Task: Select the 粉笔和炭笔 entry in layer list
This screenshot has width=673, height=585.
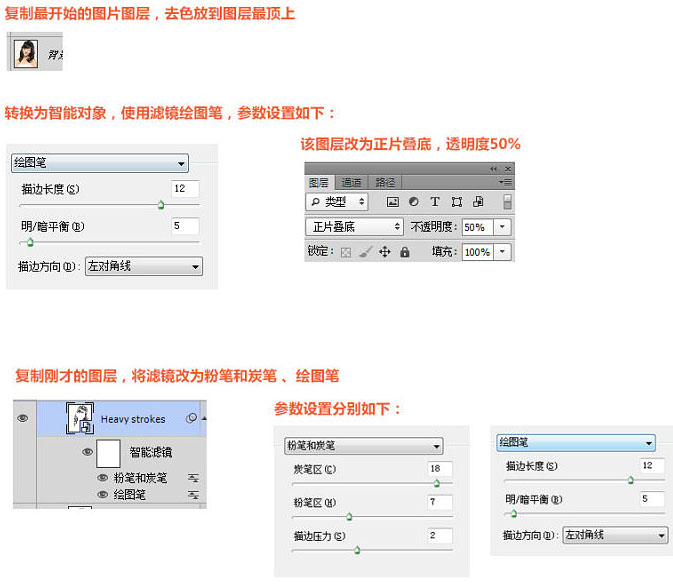Action: tap(140, 478)
